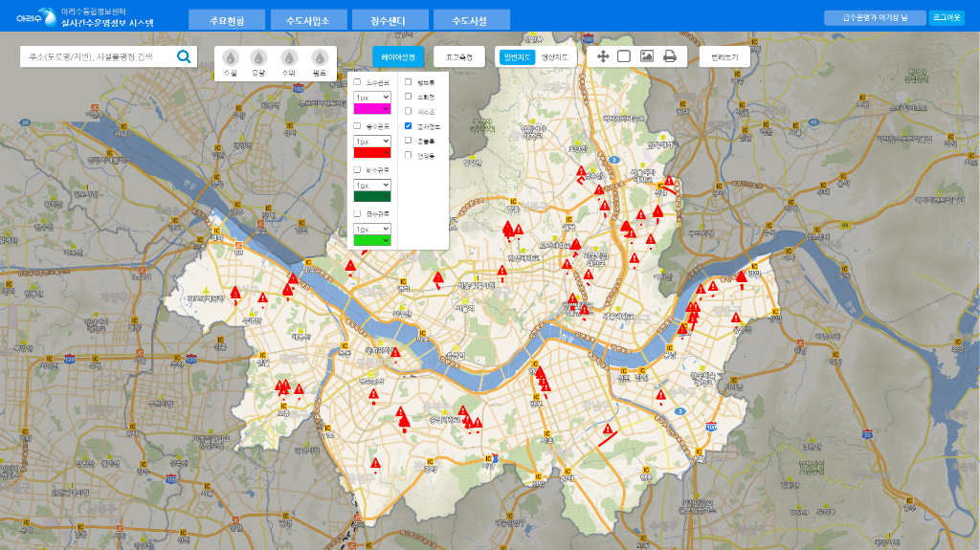Enable the 급수관로 pipeline layer checkbox
980x550 pixels.
point(358,213)
